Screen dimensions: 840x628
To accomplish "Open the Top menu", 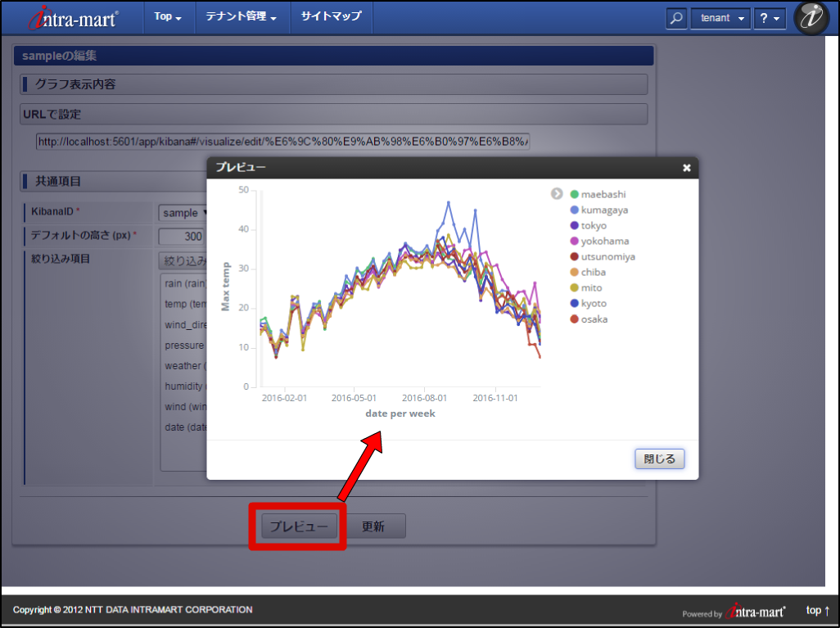I will tap(168, 16).
